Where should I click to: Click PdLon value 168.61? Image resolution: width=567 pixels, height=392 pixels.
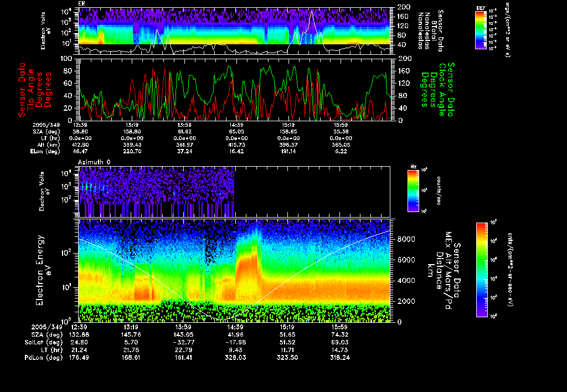pos(131,358)
